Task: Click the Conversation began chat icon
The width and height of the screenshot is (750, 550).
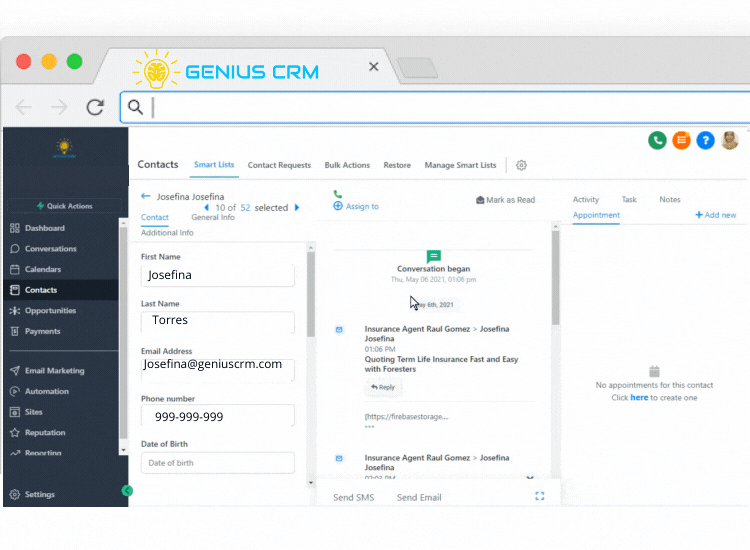Action: tap(433, 256)
